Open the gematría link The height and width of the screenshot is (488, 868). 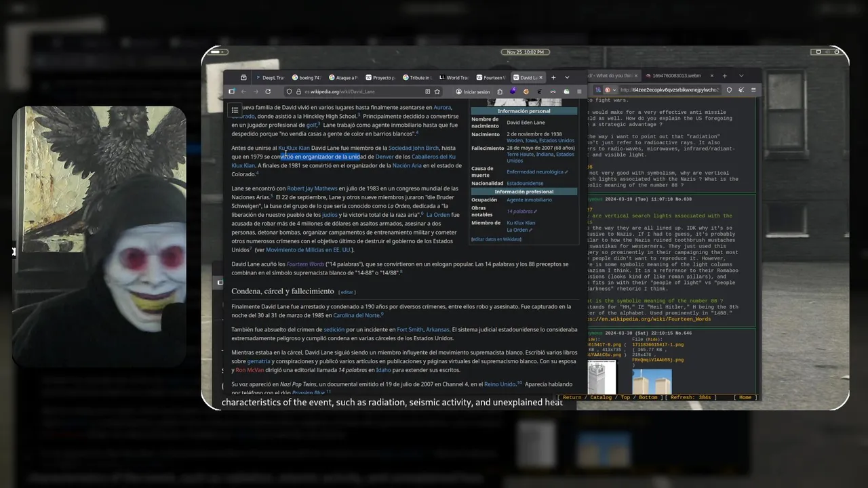pyautogui.click(x=258, y=361)
